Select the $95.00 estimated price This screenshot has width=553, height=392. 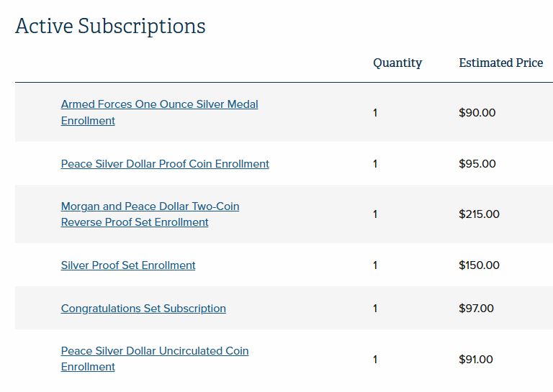point(477,164)
